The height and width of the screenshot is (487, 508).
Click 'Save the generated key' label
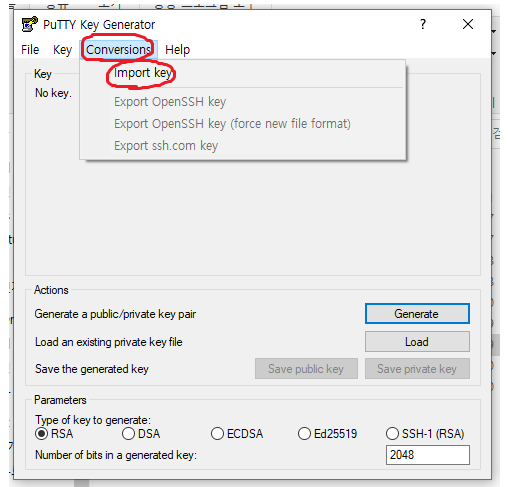click(92, 369)
